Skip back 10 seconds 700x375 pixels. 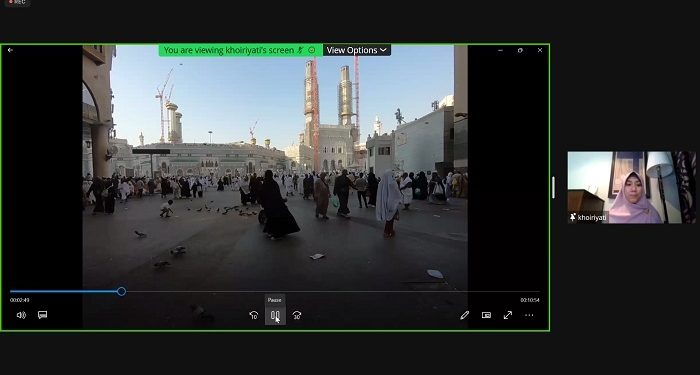pyautogui.click(x=254, y=315)
